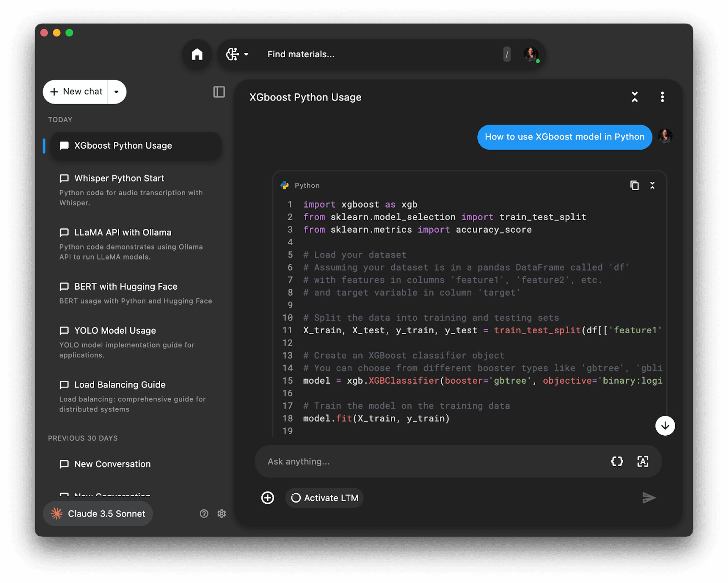Screen dimensions: 728x583
Task: Click chat icon beside Load Balancing Guide
Action: tap(64, 385)
